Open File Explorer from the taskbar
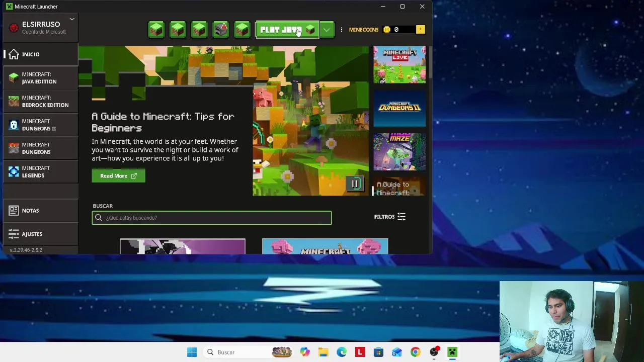Screen dimensions: 644x362 click(x=323, y=352)
